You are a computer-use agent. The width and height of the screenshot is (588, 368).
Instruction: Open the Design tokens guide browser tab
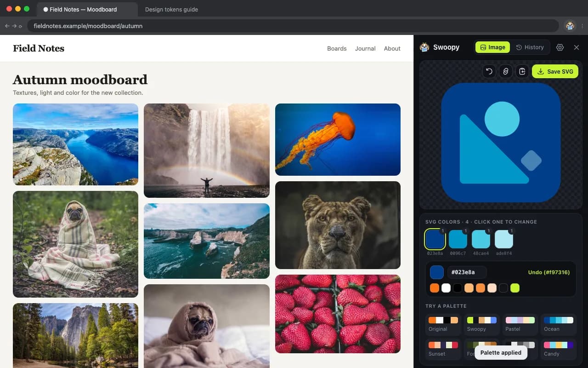tap(171, 9)
